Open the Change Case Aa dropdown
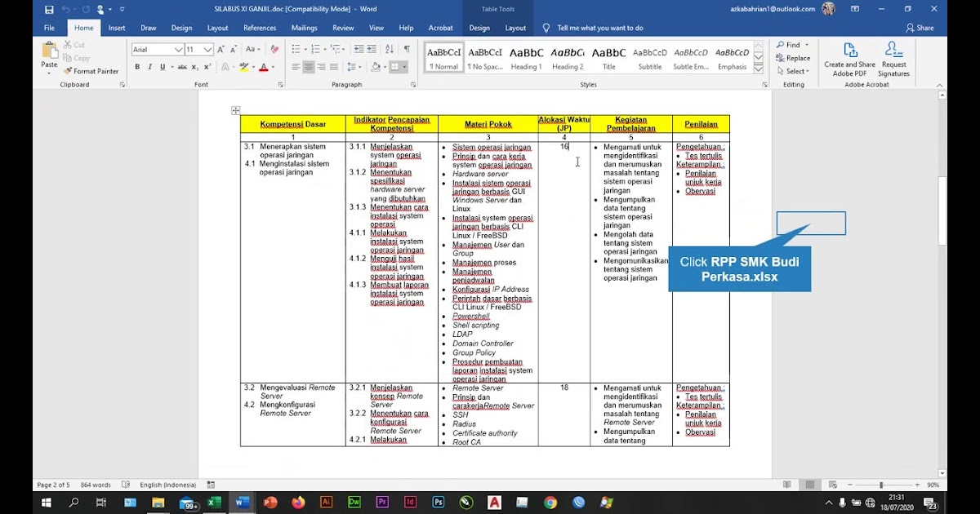 pyautogui.click(x=254, y=50)
